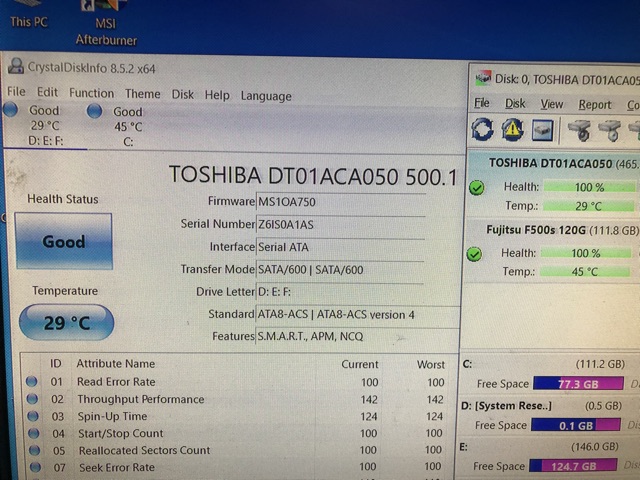Click the TOSHIBA 100 % health bar
The width and height of the screenshot is (640, 480).
[589, 187]
